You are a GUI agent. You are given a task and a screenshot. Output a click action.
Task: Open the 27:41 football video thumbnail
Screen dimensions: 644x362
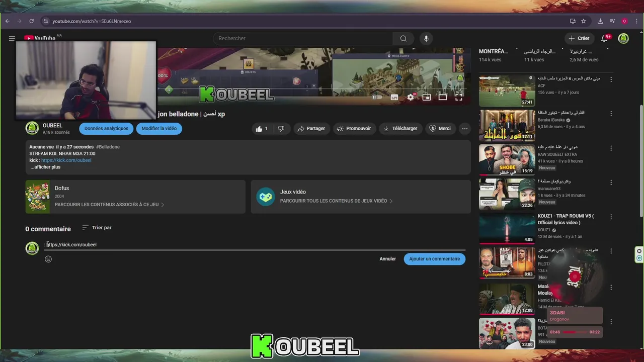(507, 91)
